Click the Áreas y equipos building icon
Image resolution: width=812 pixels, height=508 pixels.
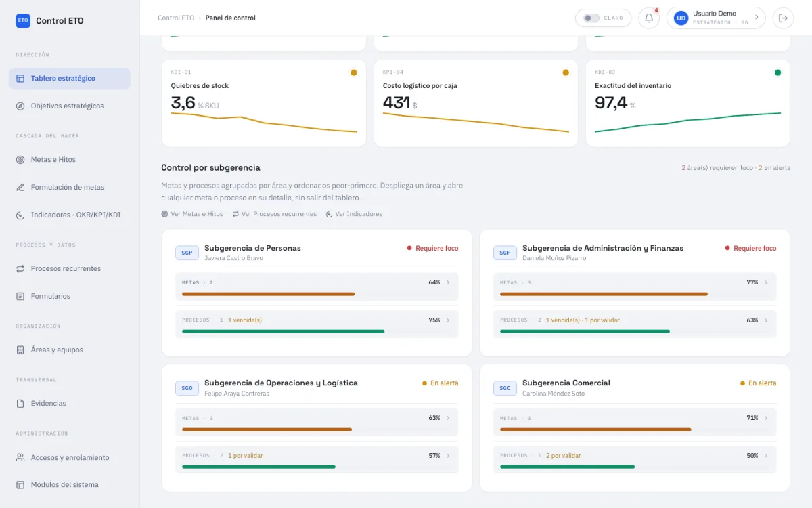[x=20, y=350]
